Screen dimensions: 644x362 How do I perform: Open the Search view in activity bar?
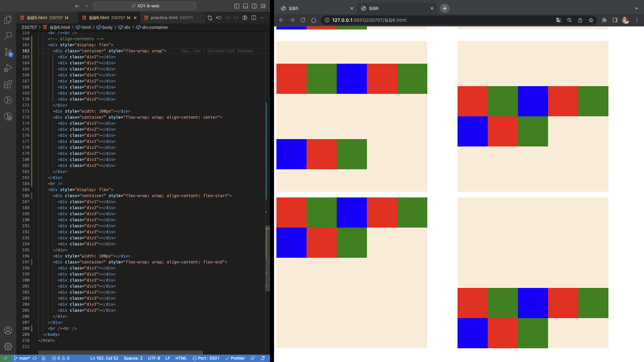[x=8, y=36]
